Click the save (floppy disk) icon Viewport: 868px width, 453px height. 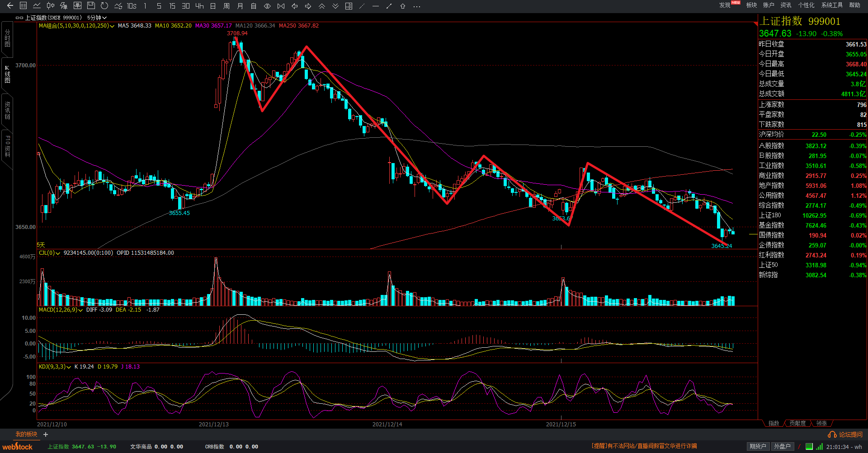click(x=91, y=6)
